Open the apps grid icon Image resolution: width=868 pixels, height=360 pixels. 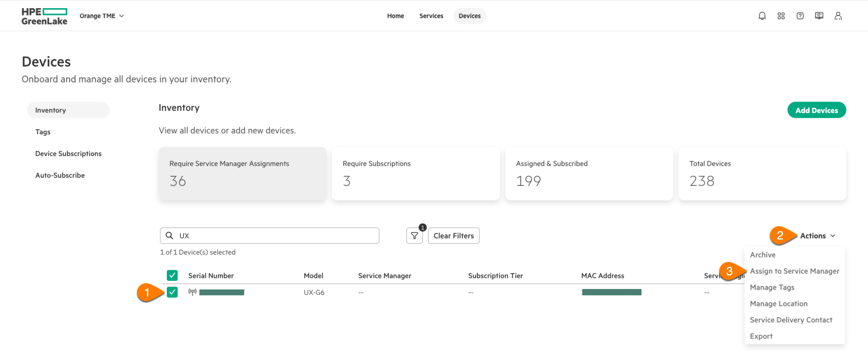(x=781, y=16)
